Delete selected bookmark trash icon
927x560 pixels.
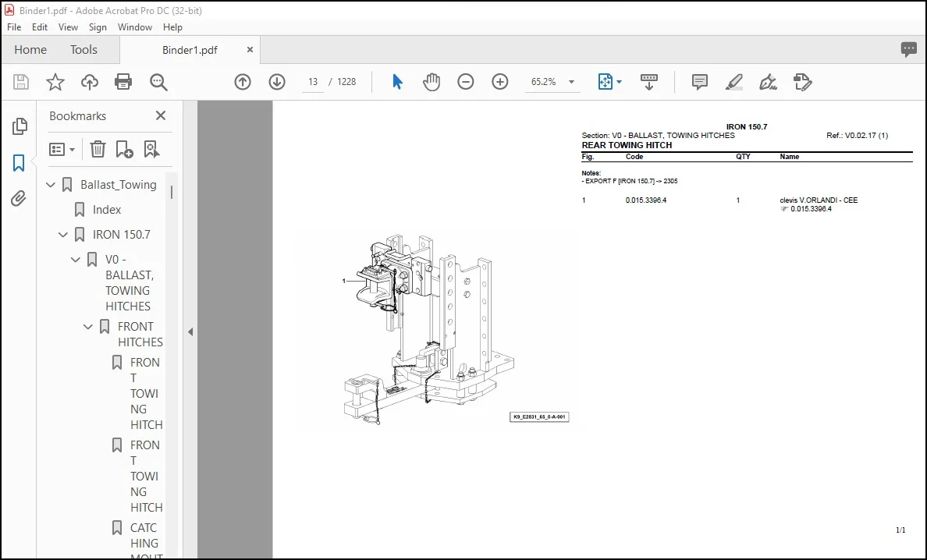click(98, 150)
